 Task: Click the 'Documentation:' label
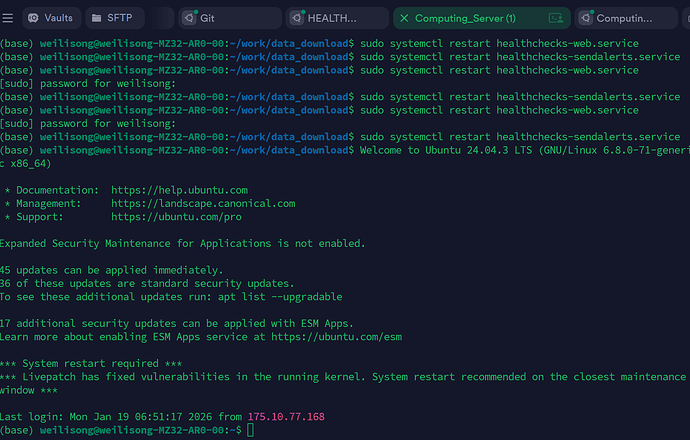tap(58, 190)
